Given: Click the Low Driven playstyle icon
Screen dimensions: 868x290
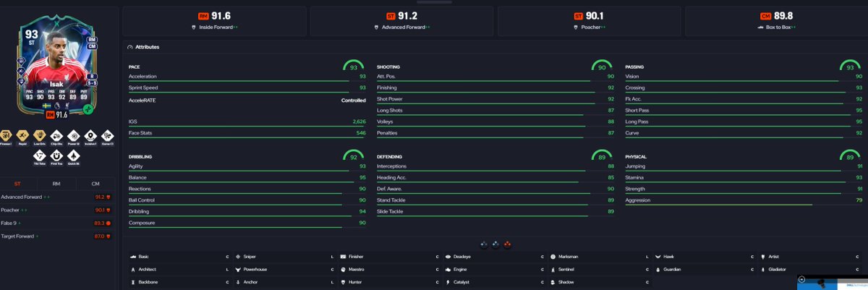Looking at the screenshot, I should click(x=39, y=135).
